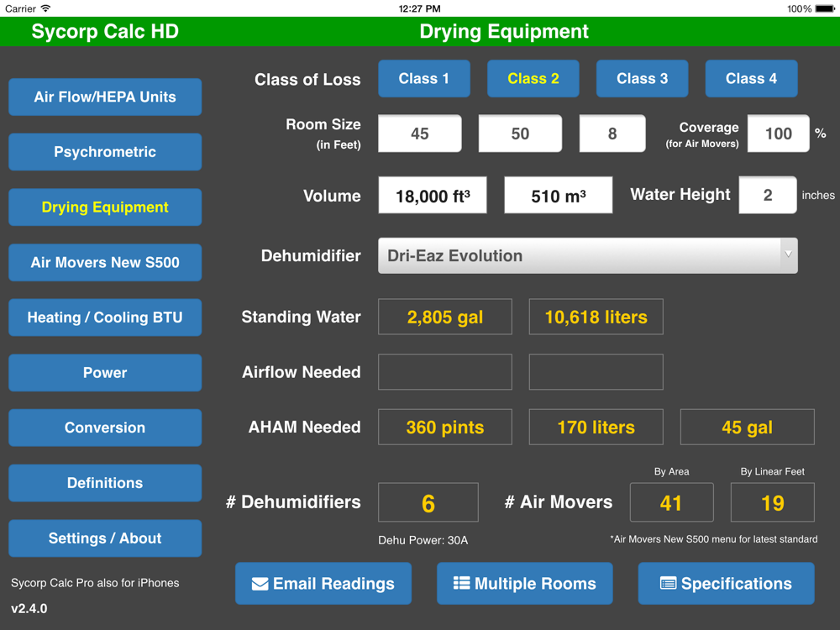Select the highlighted Class 2 option

(x=533, y=79)
